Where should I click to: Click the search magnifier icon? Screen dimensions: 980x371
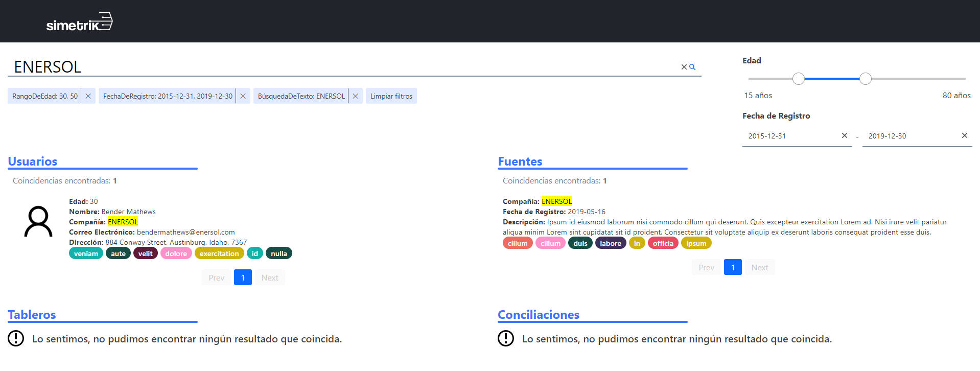[692, 67]
